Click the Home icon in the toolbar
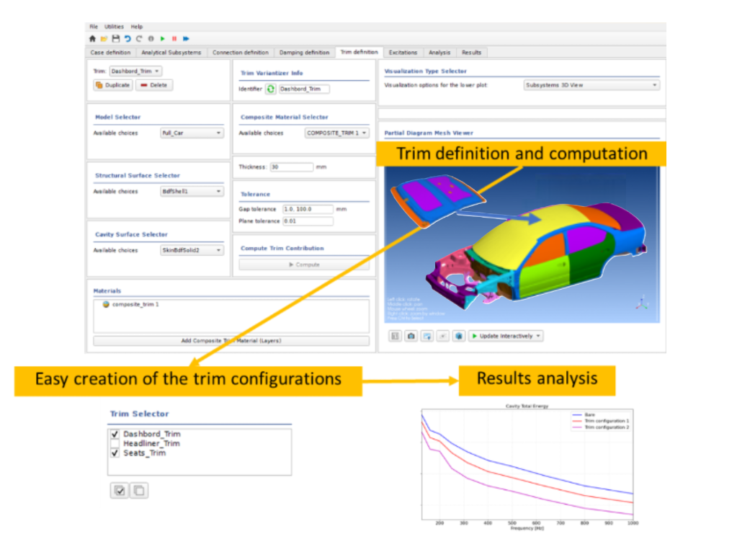Viewport: 737px width, 560px height. pyautogui.click(x=92, y=38)
